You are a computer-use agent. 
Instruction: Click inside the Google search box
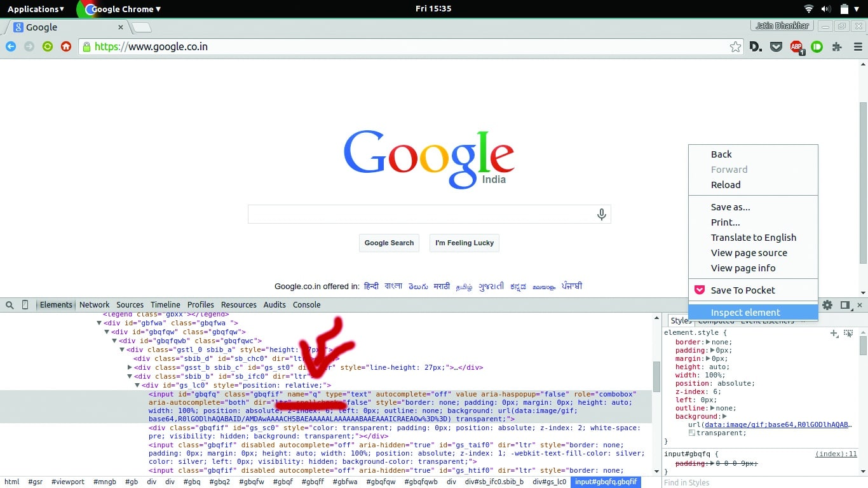point(419,215)
